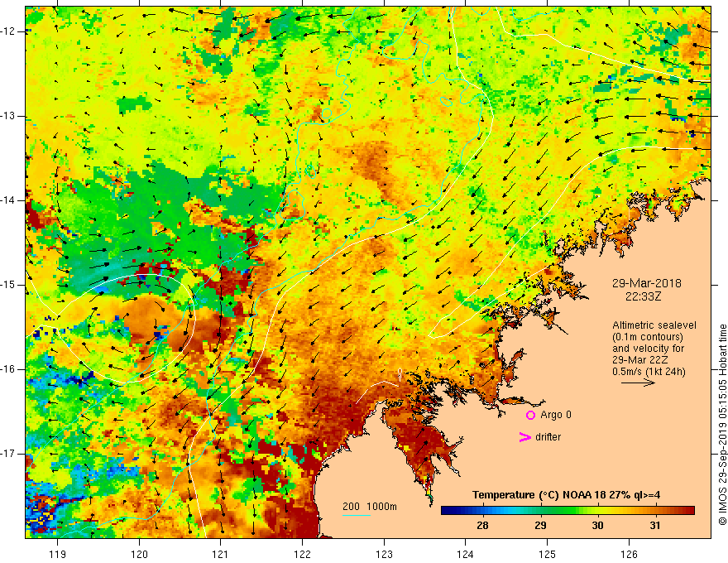
Task: Click the 125 longitude axis label
Action: tap(548, 554)
